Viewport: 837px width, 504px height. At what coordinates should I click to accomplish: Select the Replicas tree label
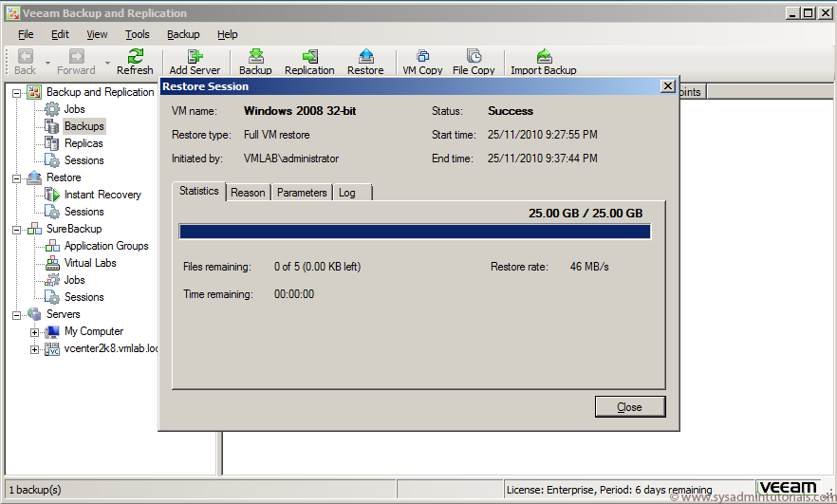point(84,143)
